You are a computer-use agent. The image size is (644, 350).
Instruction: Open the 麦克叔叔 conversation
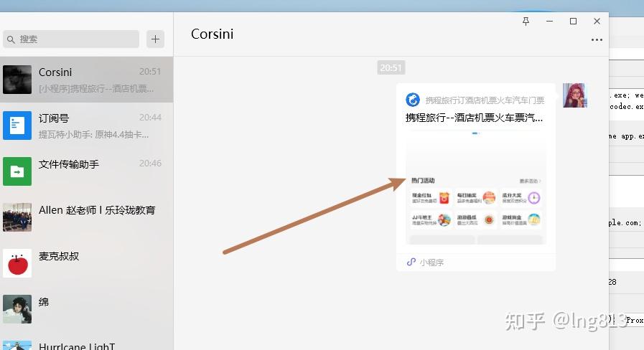[x=87, y=263]
